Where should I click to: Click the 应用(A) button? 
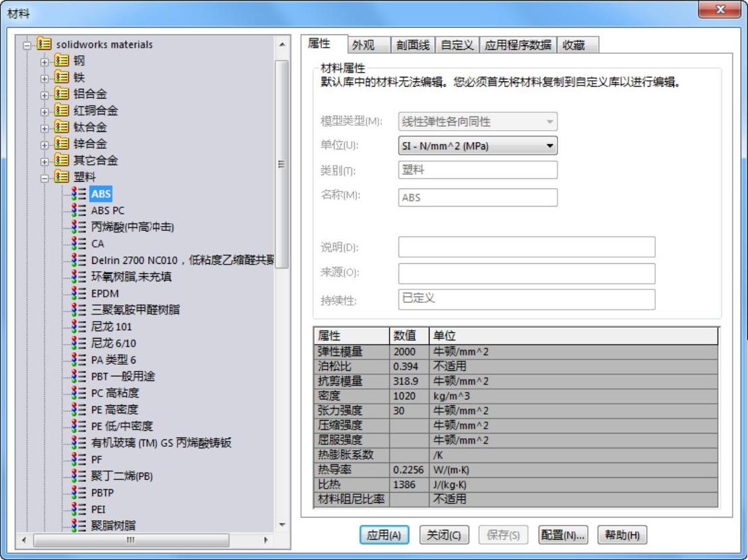pos(384,535)
